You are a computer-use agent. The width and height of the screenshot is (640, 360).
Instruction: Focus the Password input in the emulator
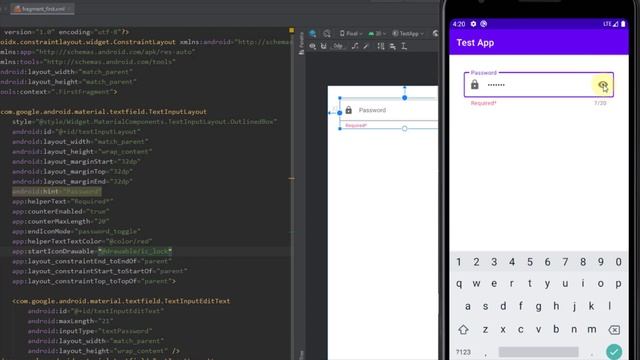(538, 84)
